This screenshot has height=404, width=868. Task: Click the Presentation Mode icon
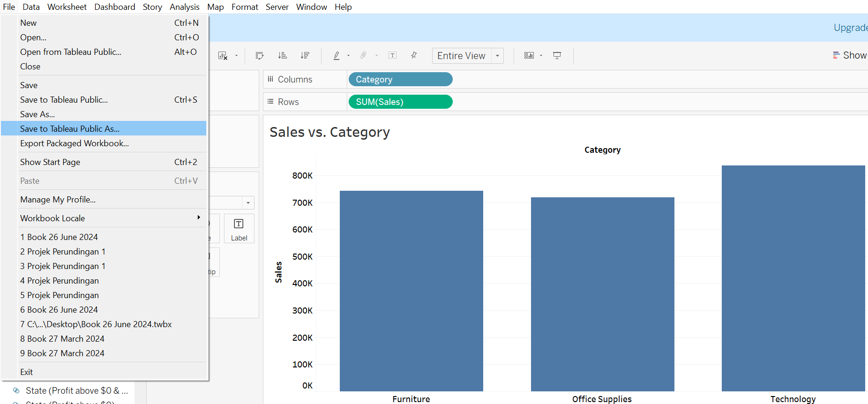tap(557, 56)
